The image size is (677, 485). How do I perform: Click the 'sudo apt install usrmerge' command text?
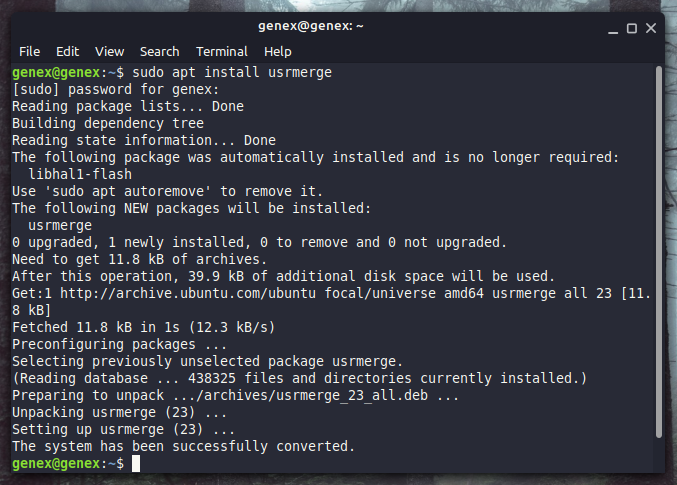click(x=232, y=73)
